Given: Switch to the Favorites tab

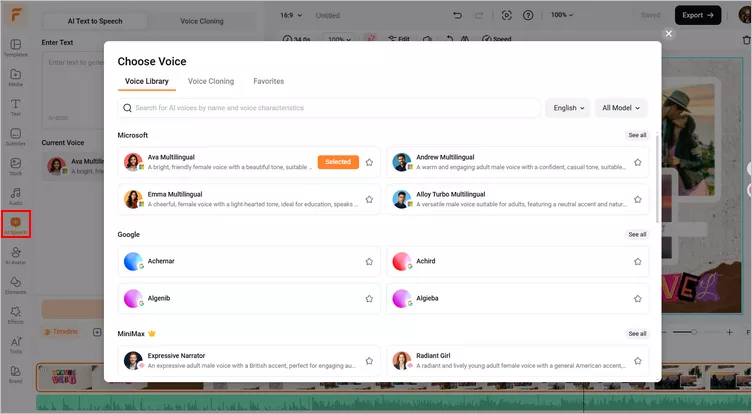Looking at the screenshot, I should tap(269, 81).
